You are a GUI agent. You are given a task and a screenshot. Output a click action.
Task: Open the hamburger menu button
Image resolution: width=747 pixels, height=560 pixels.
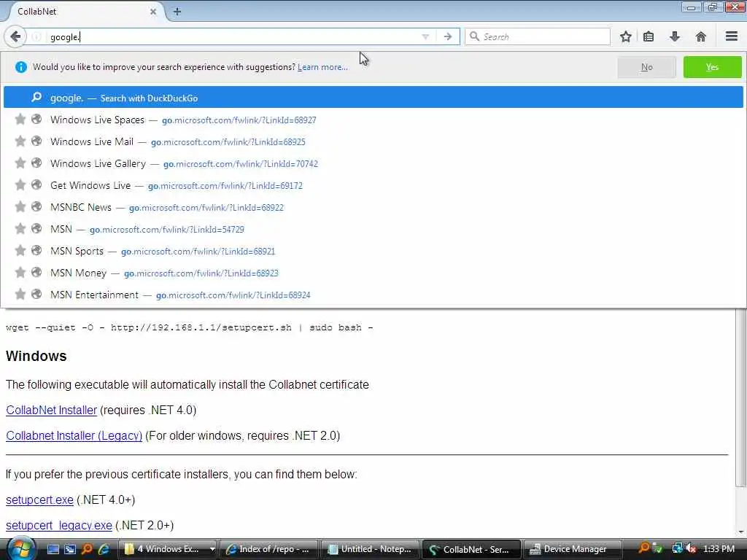[x=731, y=36]
